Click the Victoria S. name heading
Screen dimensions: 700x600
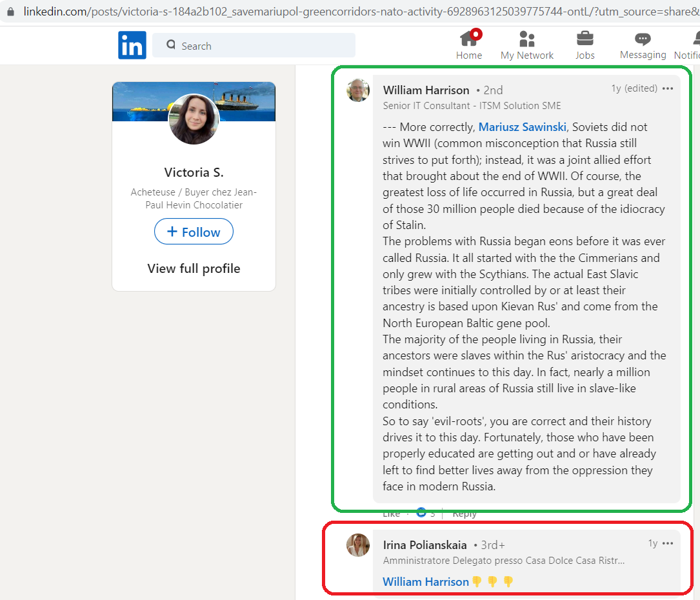194,172
